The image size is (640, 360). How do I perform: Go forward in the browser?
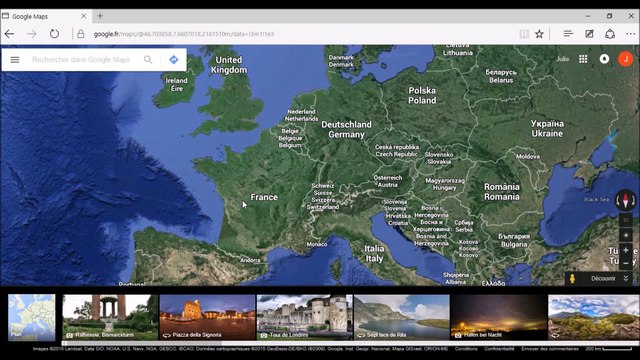pos(31,34)
